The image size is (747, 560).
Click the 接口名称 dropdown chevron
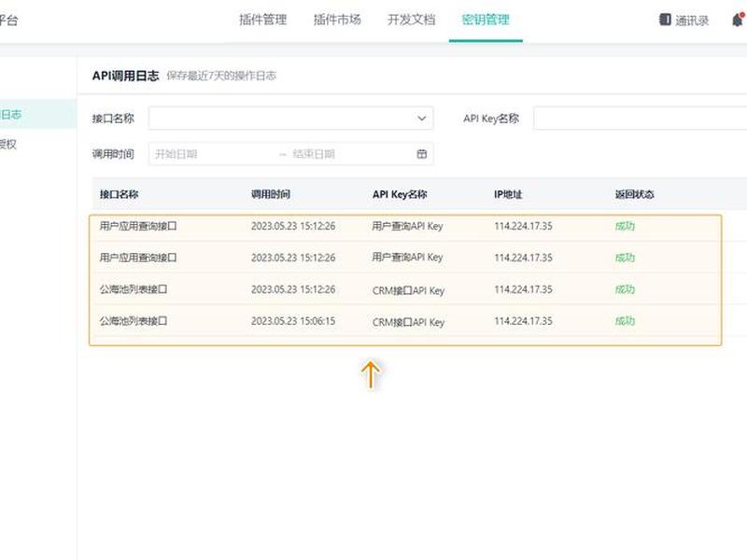click(422, 119)
